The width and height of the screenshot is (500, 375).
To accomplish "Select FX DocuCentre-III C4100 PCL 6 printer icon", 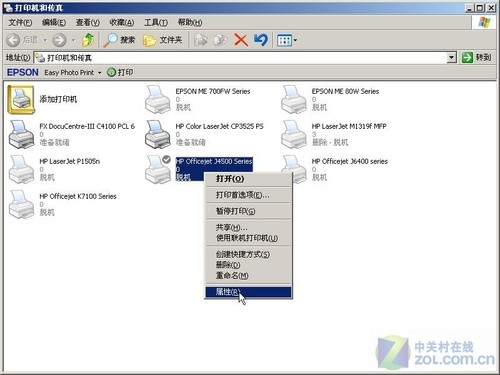I will click(21, 134).
